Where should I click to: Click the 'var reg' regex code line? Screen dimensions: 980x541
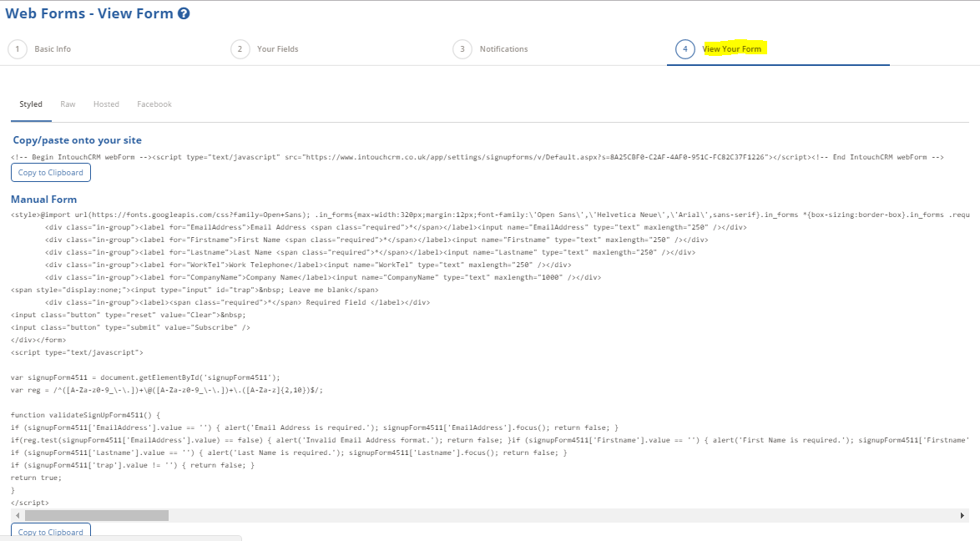167,390
